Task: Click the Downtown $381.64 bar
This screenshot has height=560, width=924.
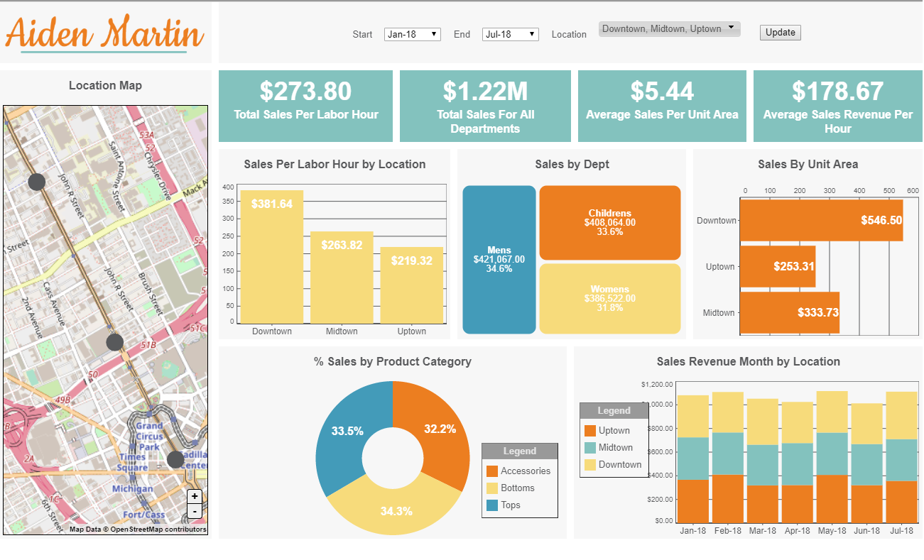Action: tap(271, 257)
